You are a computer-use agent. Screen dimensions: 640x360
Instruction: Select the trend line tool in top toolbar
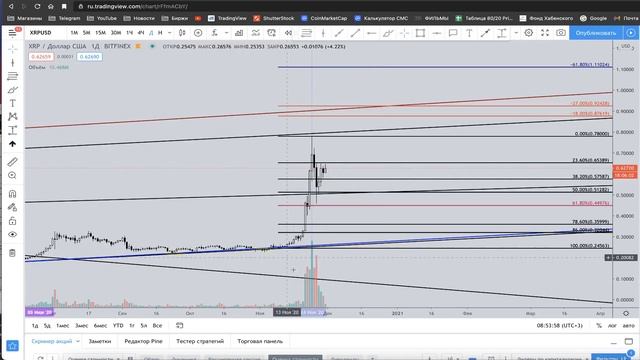[355, 33]
